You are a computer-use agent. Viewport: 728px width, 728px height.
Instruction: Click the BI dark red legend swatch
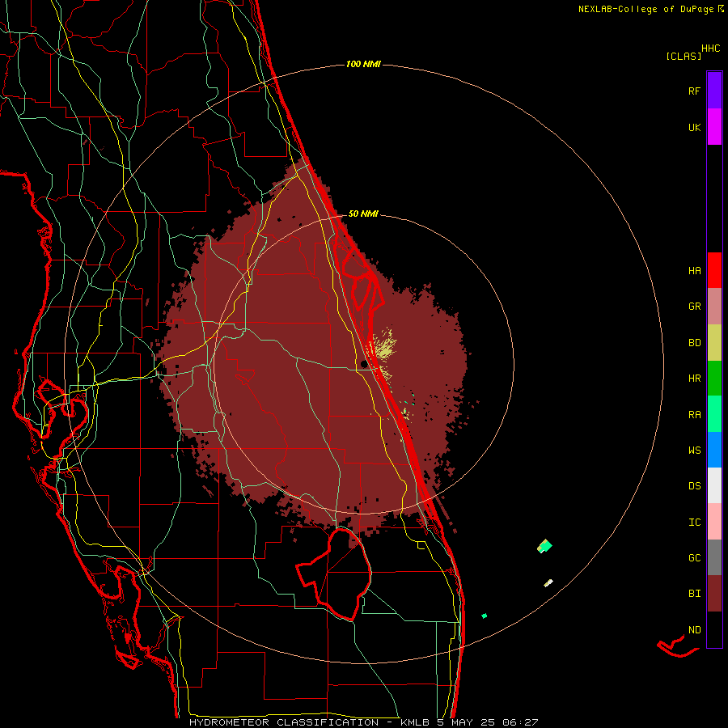[714, 594]
